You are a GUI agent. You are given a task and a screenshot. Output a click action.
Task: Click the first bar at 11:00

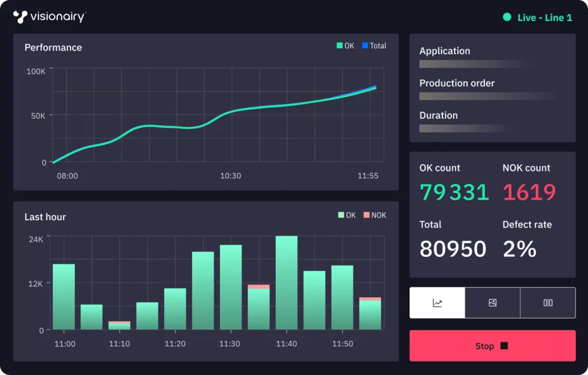coord(64,297)
